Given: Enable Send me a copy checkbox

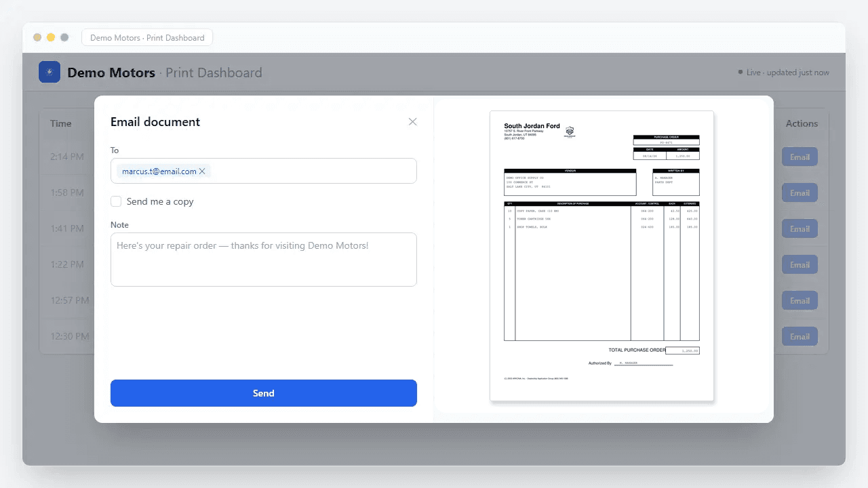Looking at the screenshot, I should pyautogui.click(x=116, y=201).
